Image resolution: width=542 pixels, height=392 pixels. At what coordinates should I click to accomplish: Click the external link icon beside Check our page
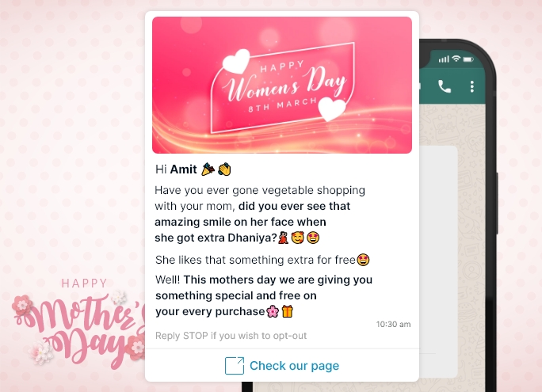[x=235, y=366]
